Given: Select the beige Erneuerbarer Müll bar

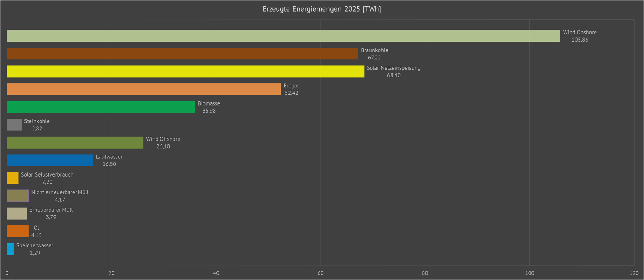Looking at the screenshot, I should pos(17,214).
